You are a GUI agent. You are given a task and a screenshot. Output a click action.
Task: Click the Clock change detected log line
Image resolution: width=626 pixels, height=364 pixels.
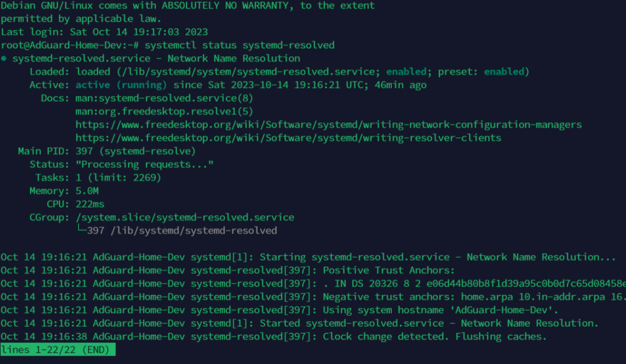[273, 337]
